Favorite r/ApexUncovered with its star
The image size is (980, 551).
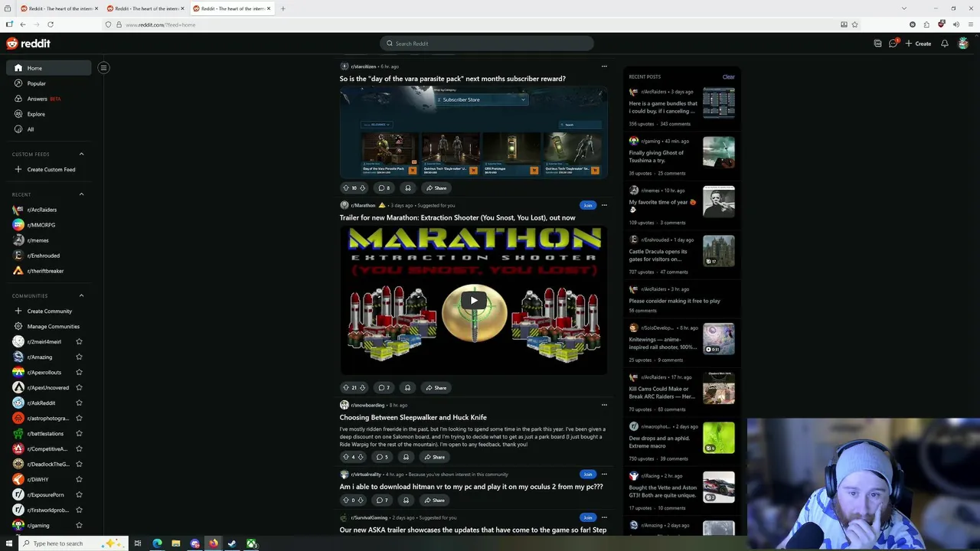[79, 388]
